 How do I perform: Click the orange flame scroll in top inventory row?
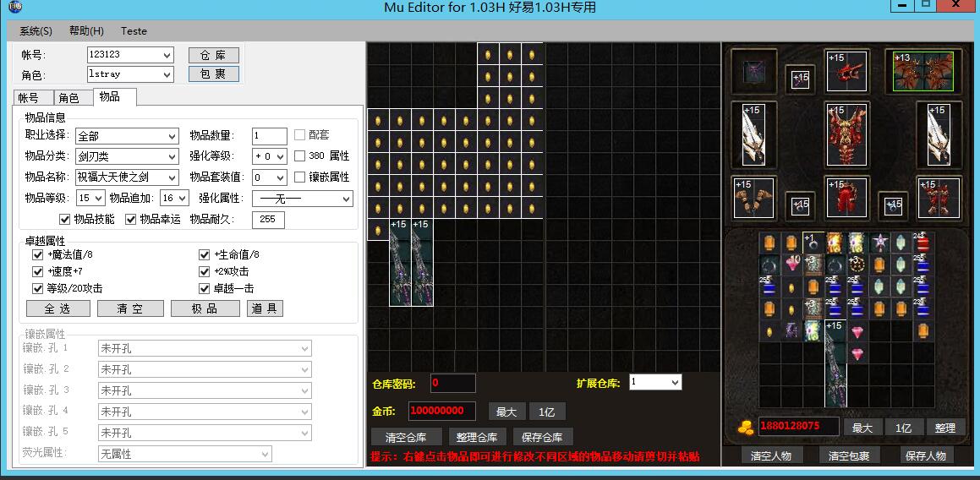(x=835, y=243)
